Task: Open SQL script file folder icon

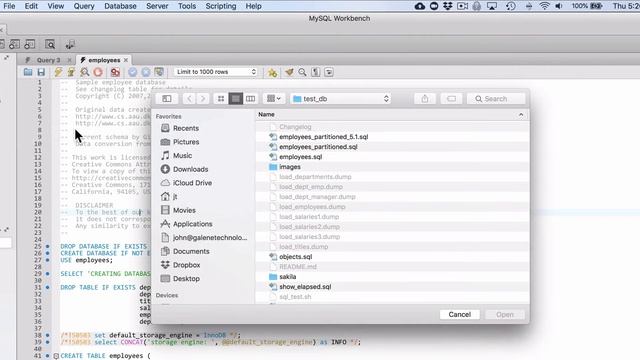Action: (28, 72)
